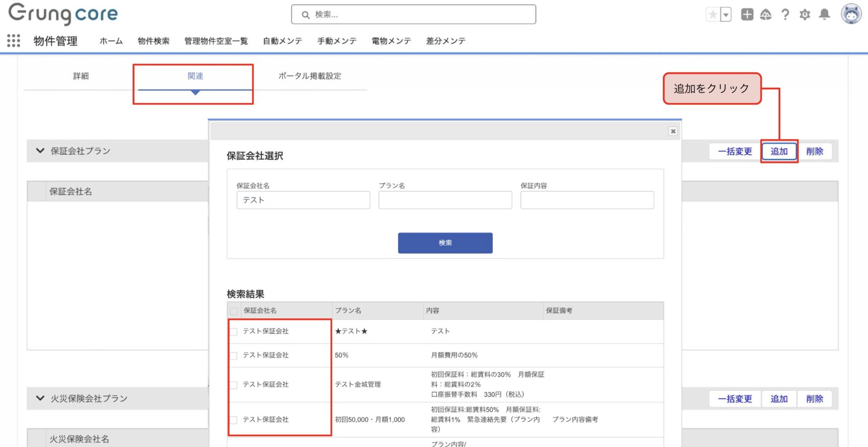Open the user profile avatar
Viewport: 868px width, 447px height.
[851, 14]
